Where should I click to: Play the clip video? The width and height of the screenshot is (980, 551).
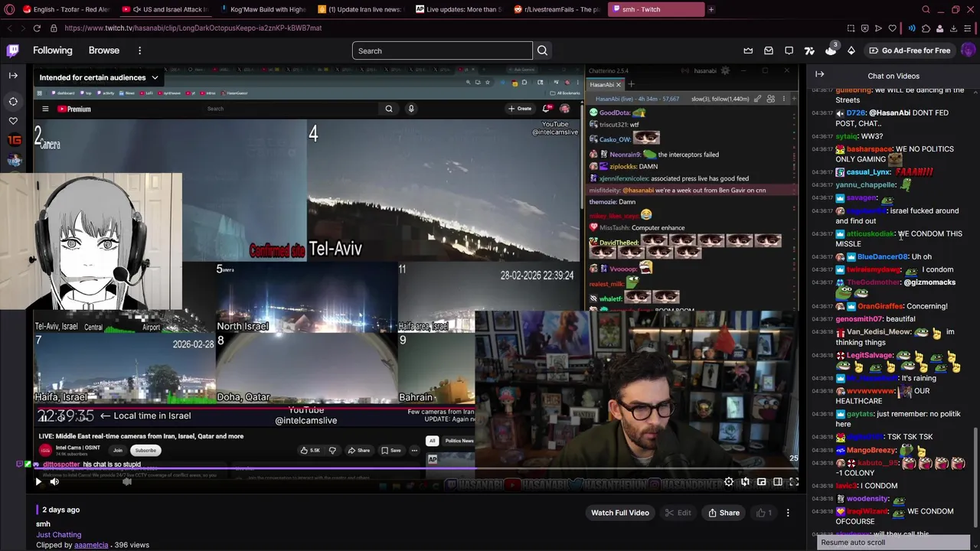point(38,481)
